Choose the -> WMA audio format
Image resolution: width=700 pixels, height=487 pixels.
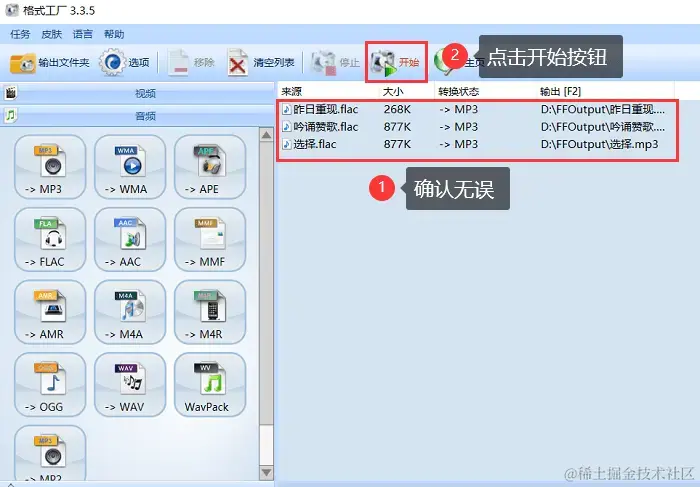click(130, 167)
